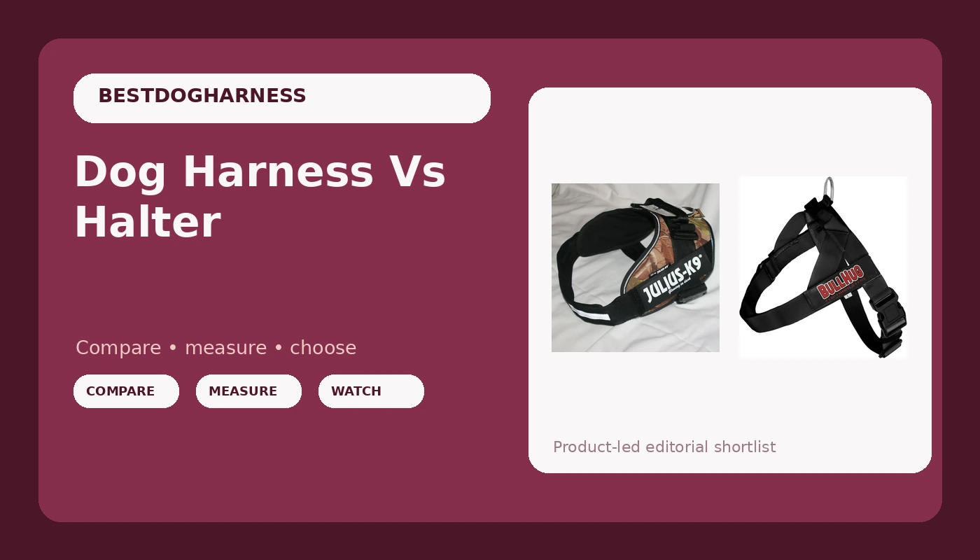
Task: Click the word choose in the tagline
Action: coord(323,348)
